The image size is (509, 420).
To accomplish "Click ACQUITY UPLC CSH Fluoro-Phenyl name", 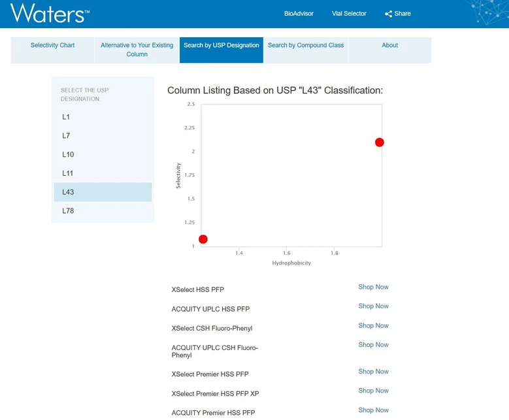I will coord(214,351).
